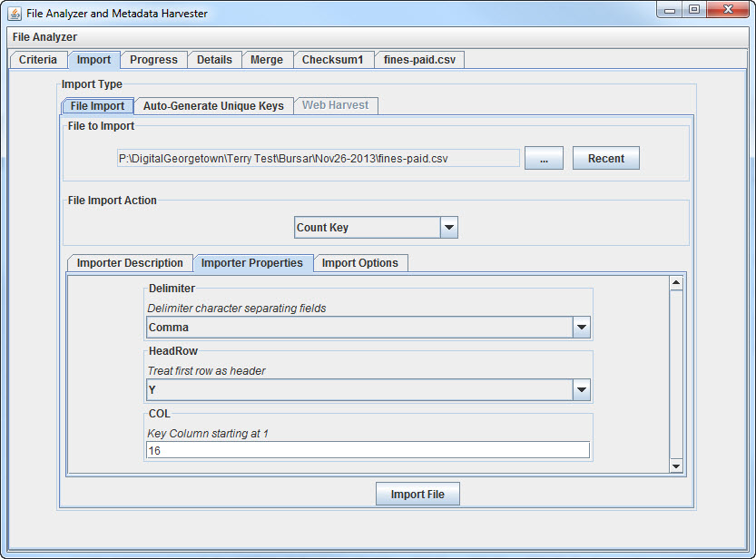Click the browse '...' file button
Viewport: 756px width, 559px height.
[544, 159]
